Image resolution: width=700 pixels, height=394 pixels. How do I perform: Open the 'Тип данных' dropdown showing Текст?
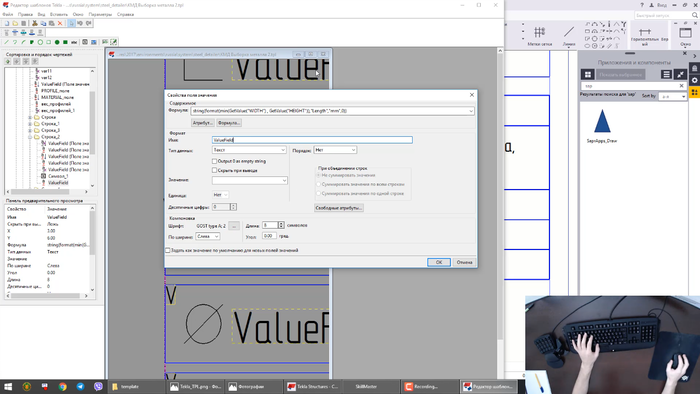[x=249, y=150]
